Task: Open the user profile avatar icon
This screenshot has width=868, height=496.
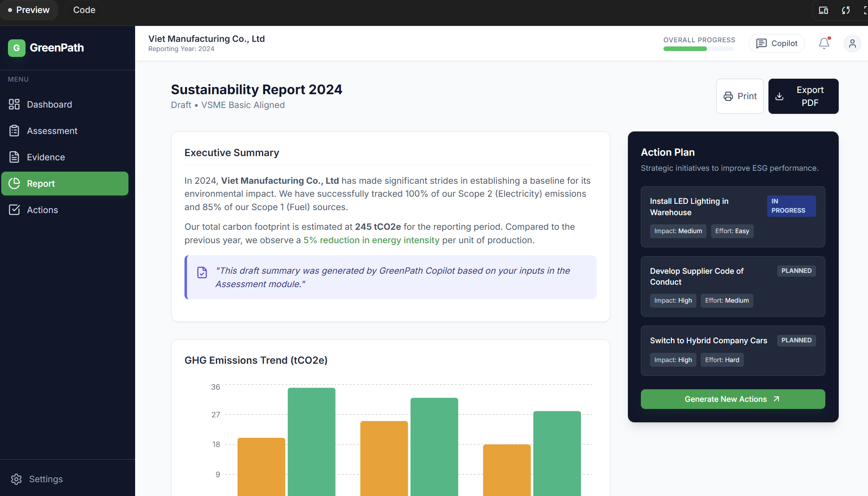Action: click(x=852, y=44)
